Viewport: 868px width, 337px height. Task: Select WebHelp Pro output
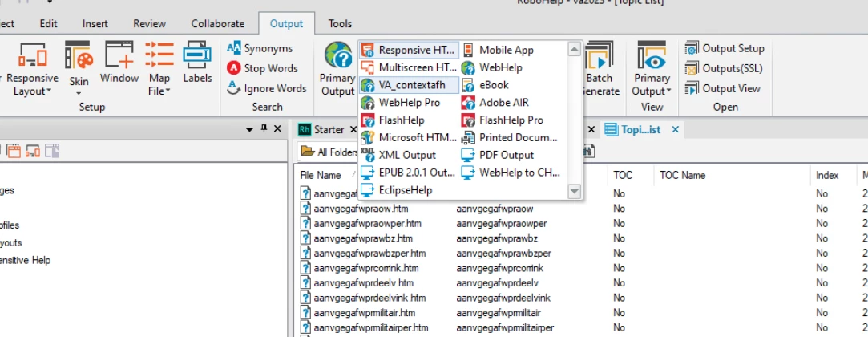point(409,103)
